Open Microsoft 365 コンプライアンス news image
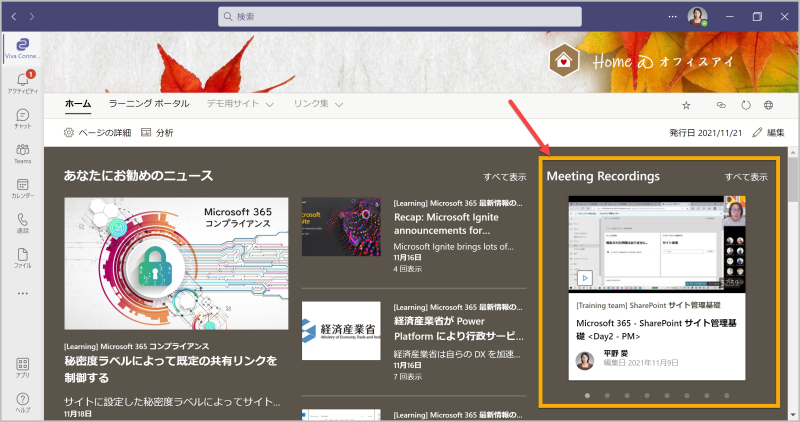 (176, 263)
